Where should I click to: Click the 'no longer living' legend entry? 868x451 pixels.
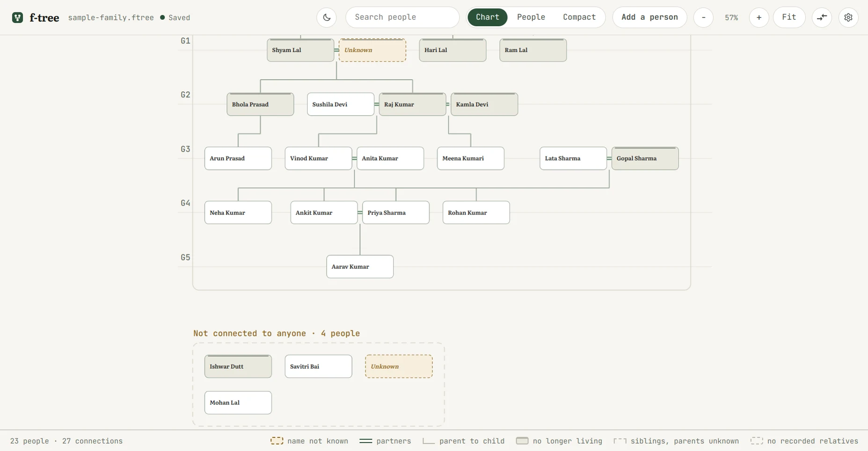pyautogui.click(x=559, y=441)
